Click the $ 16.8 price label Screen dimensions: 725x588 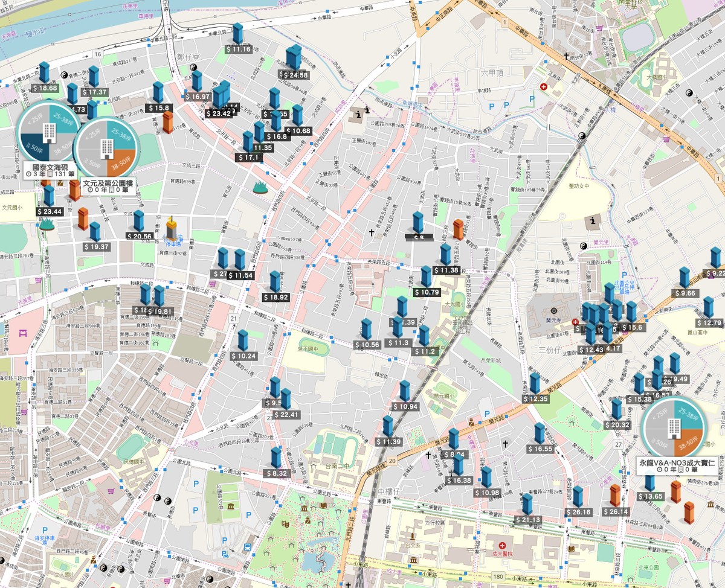click(x=276, y=136)
